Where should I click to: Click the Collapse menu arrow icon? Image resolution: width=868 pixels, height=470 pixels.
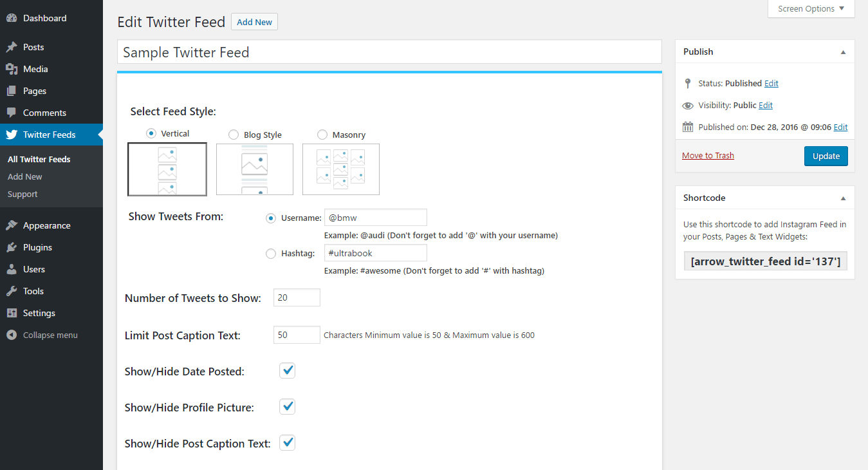pyautogui.click(x=12, y=335)
